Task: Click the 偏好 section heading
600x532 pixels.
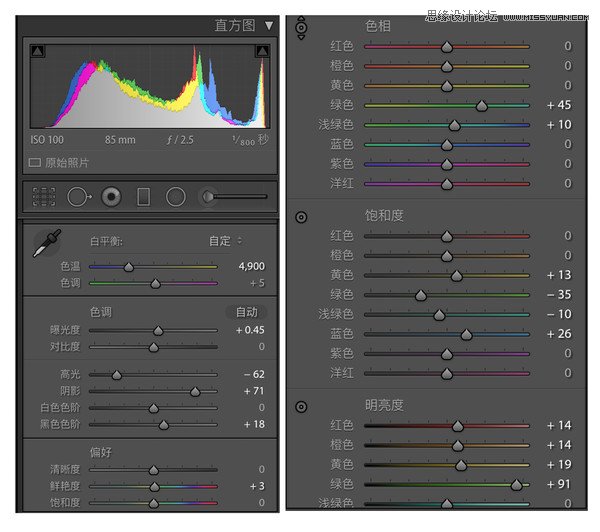Action: click(101, 452)
